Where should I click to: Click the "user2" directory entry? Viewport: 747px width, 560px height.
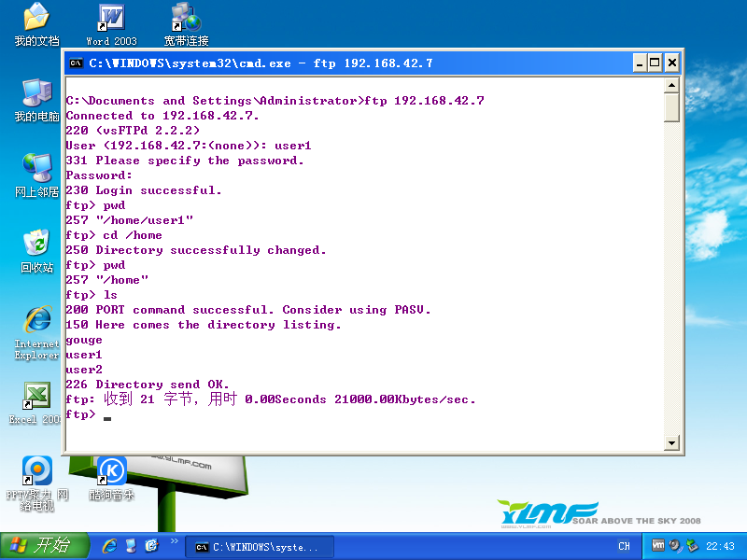point(84,370)
